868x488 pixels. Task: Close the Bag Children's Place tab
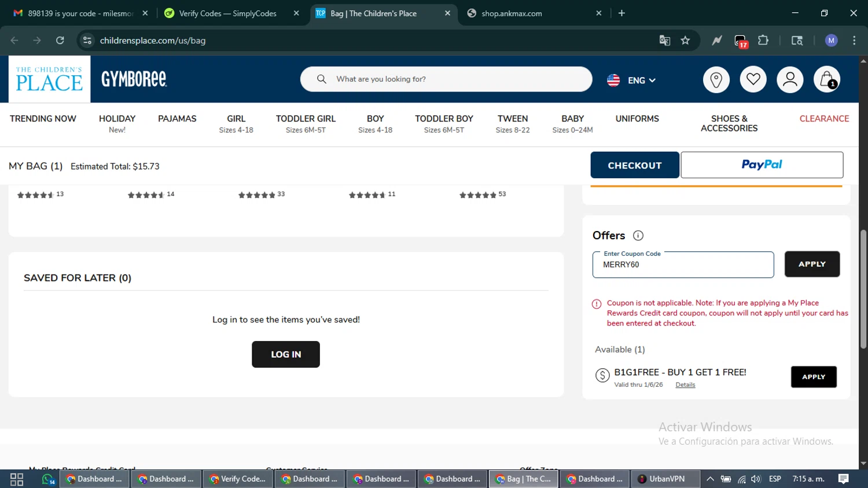pyautogui.click(x=447, y=13)
